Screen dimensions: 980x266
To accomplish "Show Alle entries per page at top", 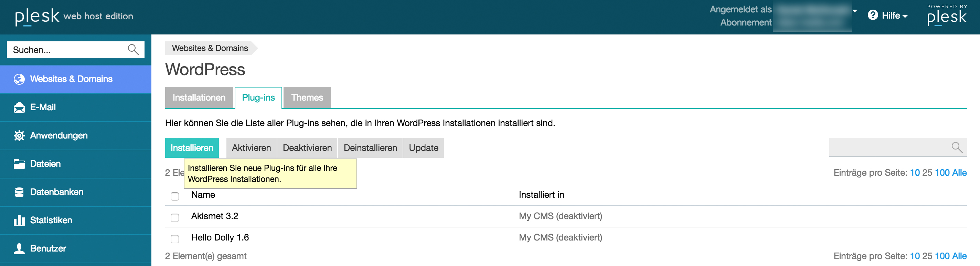I will click(x=959, y=173).
